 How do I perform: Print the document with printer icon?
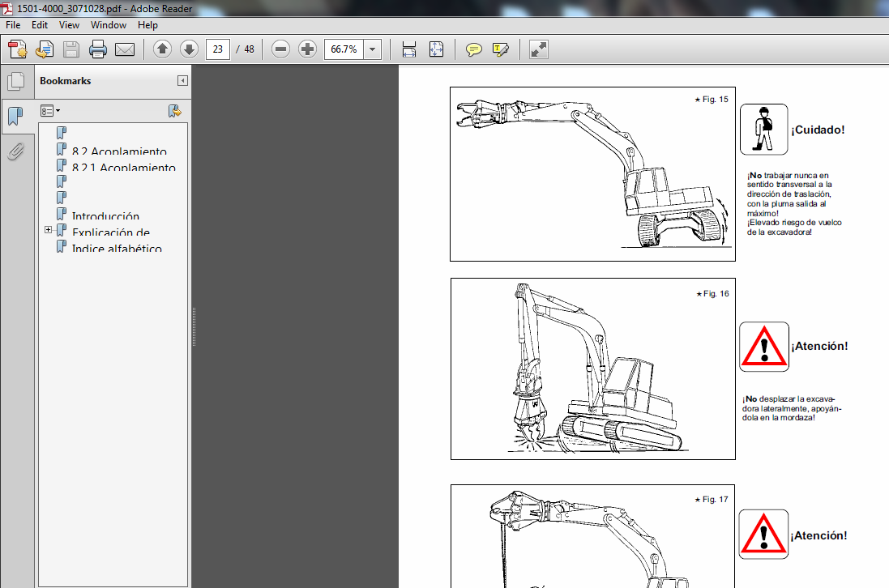point(97,49)
